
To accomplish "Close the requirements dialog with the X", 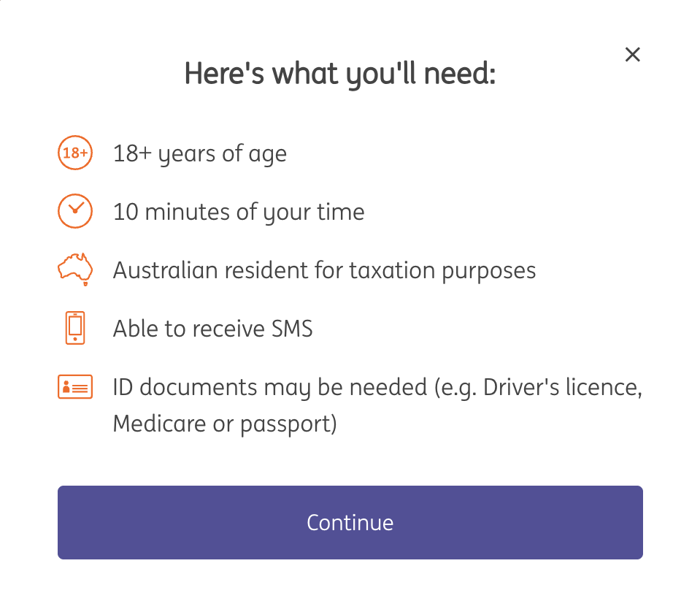I will [x=633, y=55].
